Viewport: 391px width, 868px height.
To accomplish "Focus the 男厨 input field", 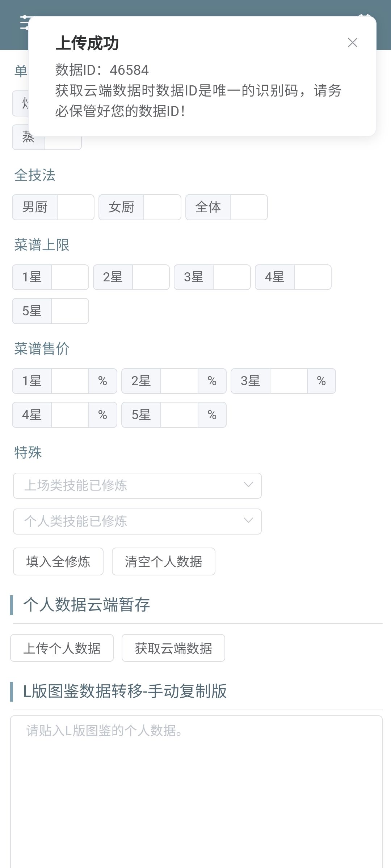I will [76, 207].
